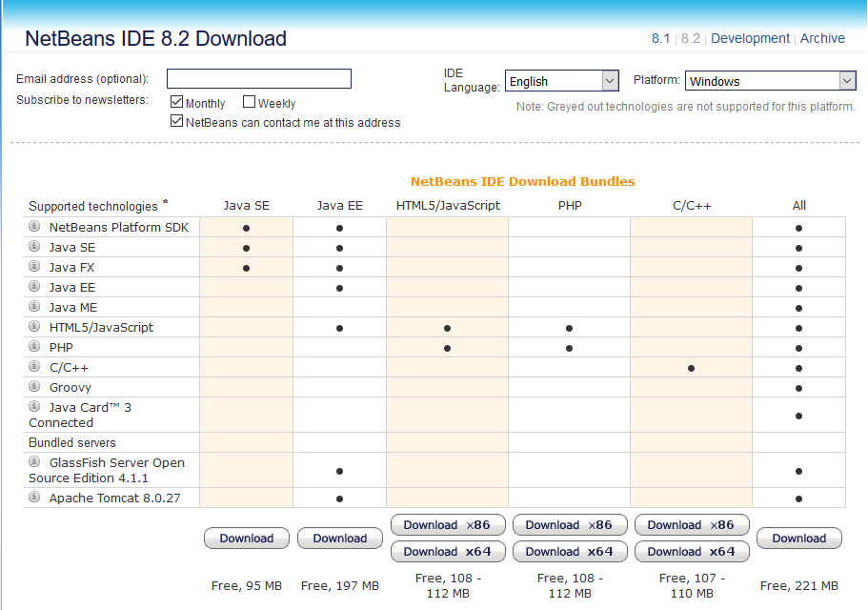Viewport: 868px width, 610px height.
Task: Click info icon beside C/C++ row
Action: [x=34, y=367]
